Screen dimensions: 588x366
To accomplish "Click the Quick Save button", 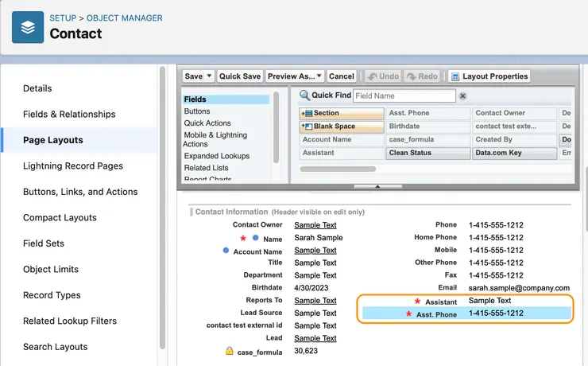I will point(240,76).
